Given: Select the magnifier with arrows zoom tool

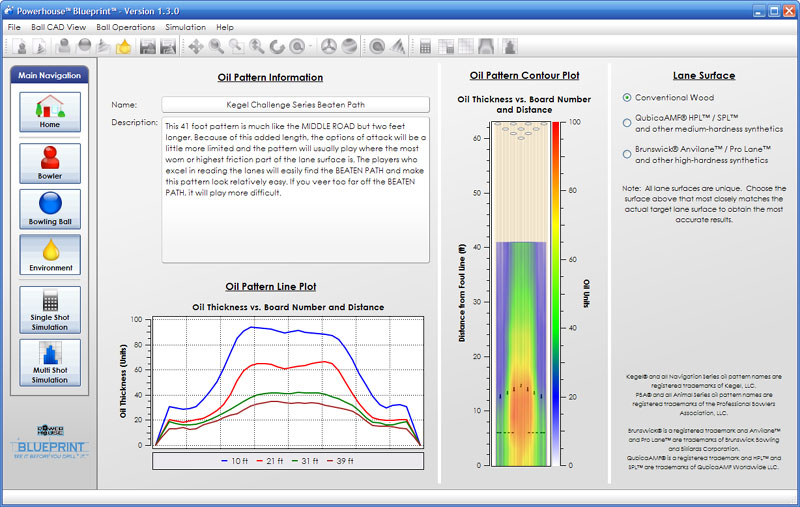Looking at the screenshot, I should pyautogui.click(x=257, y=47).
